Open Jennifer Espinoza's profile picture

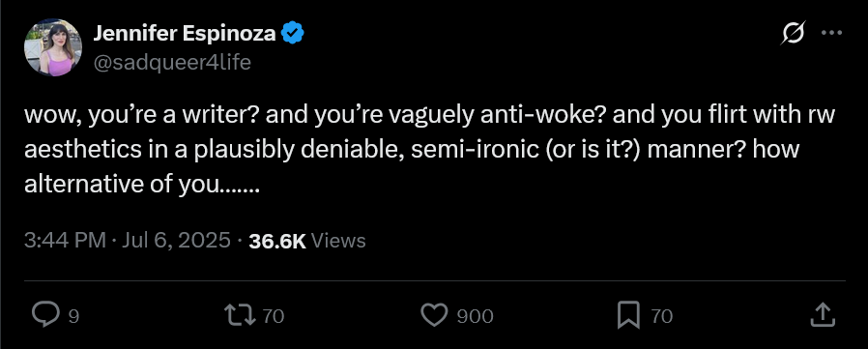click(x=53, y=47)
